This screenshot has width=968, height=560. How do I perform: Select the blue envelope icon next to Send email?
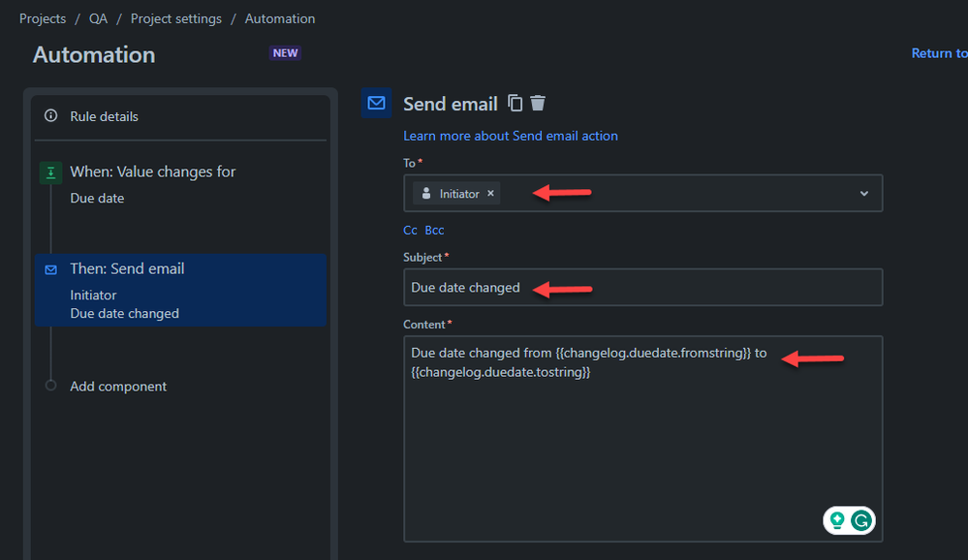pyautogui.click(x=376, y=102)
